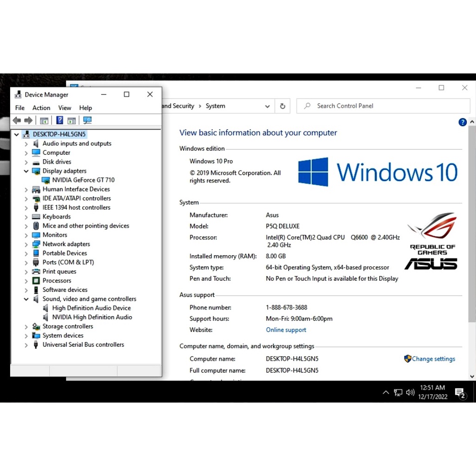The height and width of the screenshot is (476, 476).
Task: Open the Control Panel help question mark icon
Action: [x=462, y=122]
